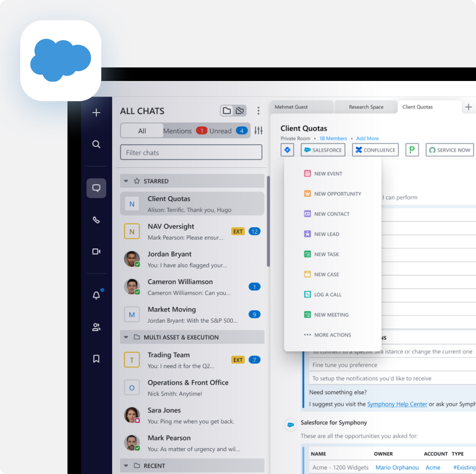Expand the Recent folder section
476x474 pixels.
[x=126, y=466]
